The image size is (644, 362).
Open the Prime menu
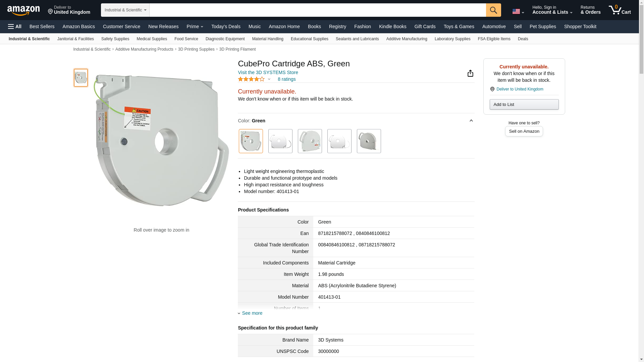195,26
